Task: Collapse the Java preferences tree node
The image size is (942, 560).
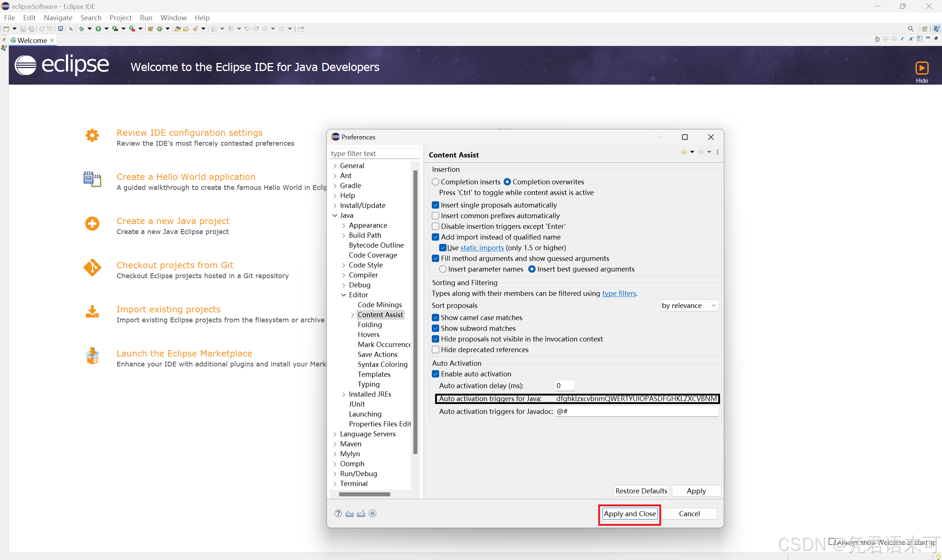Action: point(335,216)
